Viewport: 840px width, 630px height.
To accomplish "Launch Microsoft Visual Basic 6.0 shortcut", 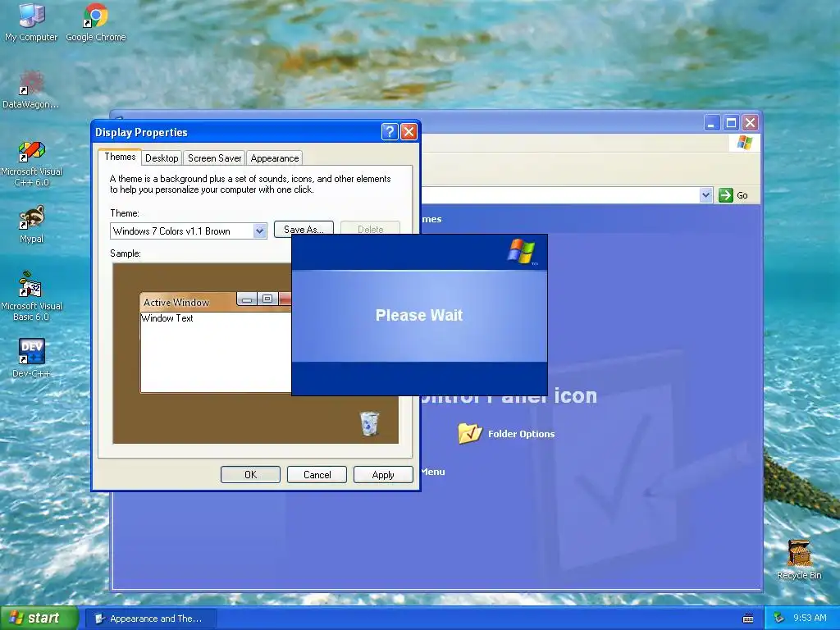I will tap(31, 297).
